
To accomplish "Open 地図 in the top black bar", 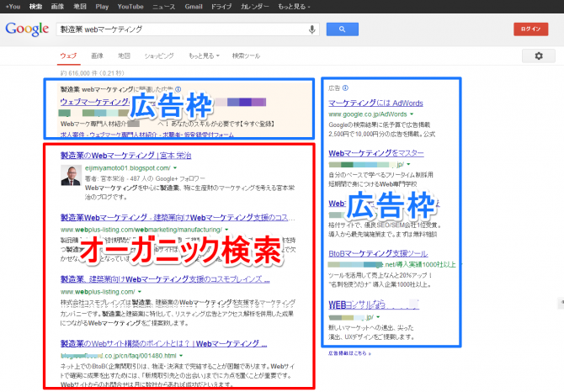I will click(x=80, y=7).
